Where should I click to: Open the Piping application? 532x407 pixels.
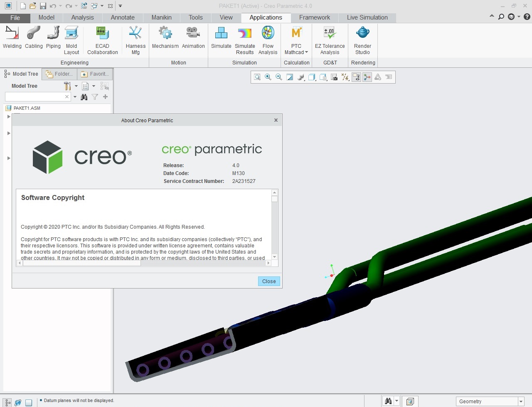coord(53,37)
